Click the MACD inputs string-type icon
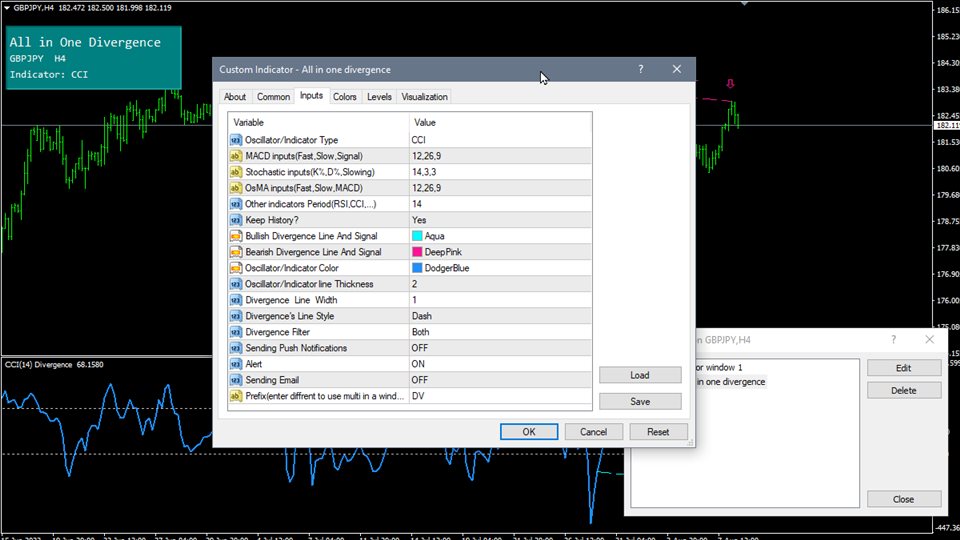Screen dimensions: 960x540 236,156
